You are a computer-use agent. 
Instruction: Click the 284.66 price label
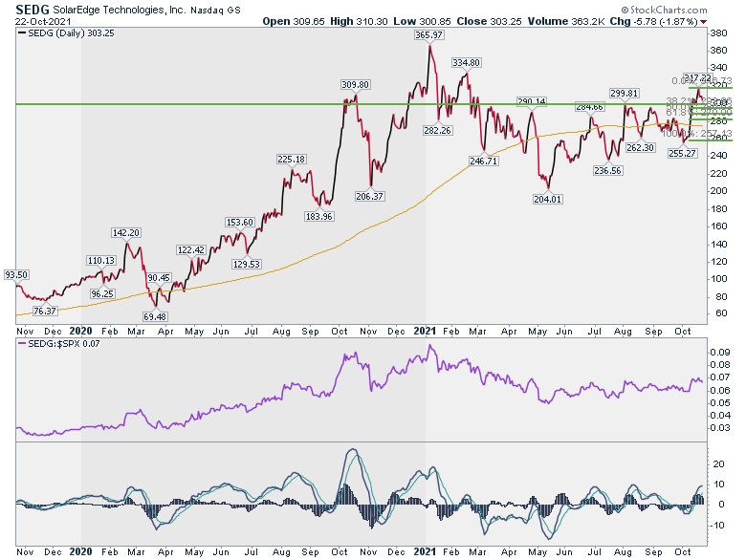point(589,107)
